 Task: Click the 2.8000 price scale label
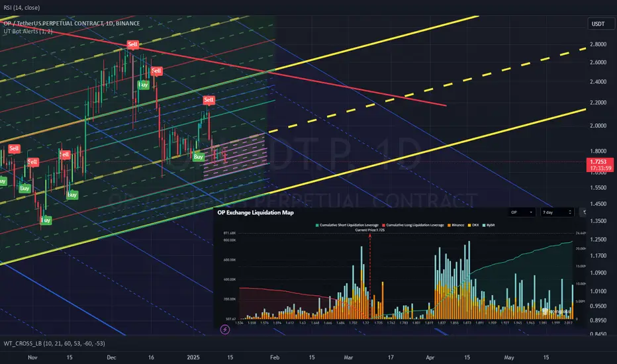coord(598,44)
